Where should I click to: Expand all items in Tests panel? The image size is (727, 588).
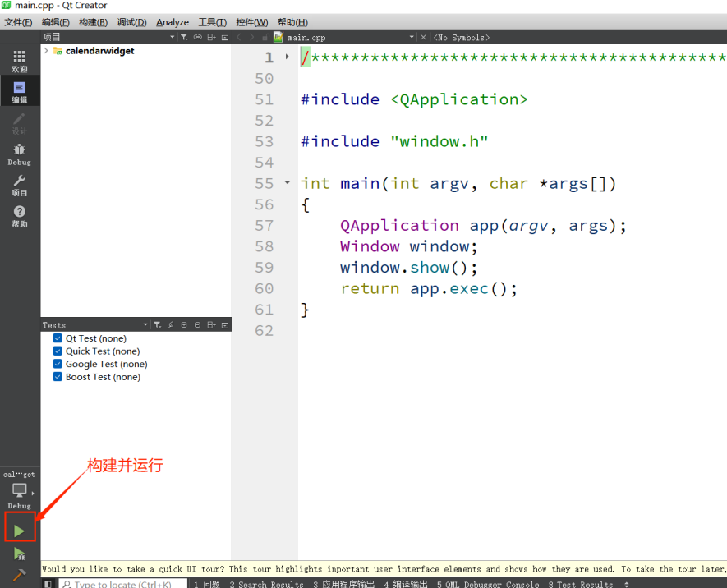tap(184, 325)
